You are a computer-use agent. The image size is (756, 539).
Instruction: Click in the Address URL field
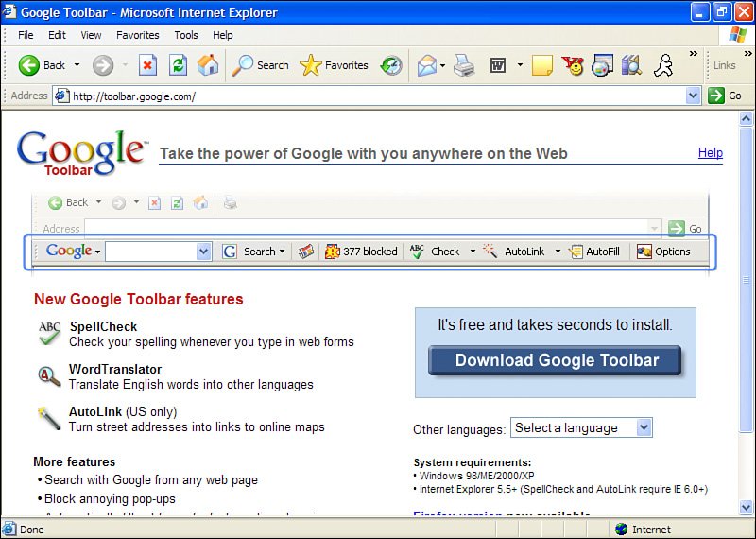tap(377, 96)
